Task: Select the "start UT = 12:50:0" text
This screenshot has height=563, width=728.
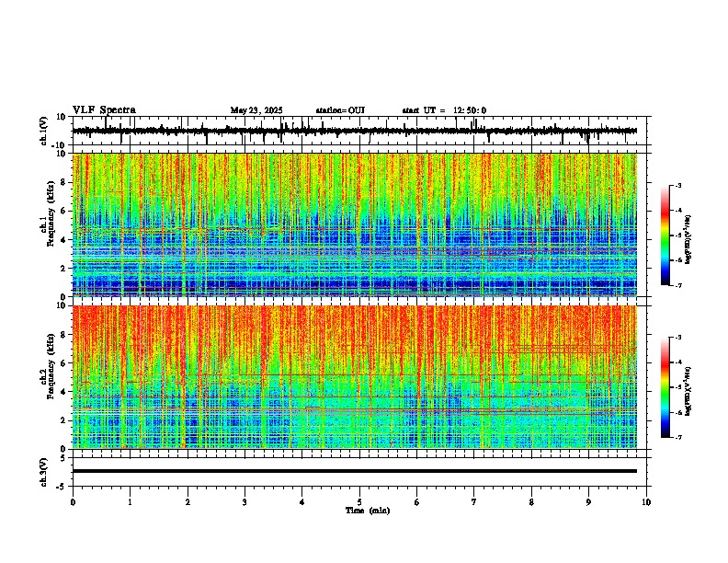Action: tap(444, 110)
